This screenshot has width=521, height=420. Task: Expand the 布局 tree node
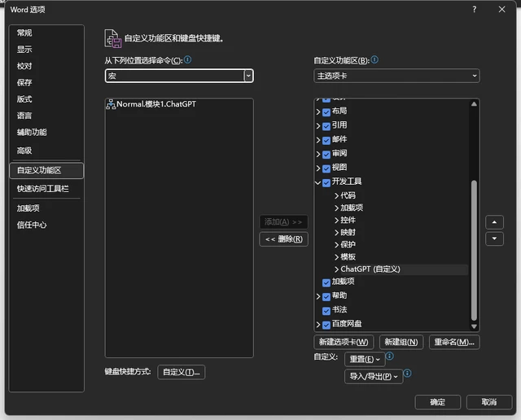pyautogui.click(x=318, y=112)
